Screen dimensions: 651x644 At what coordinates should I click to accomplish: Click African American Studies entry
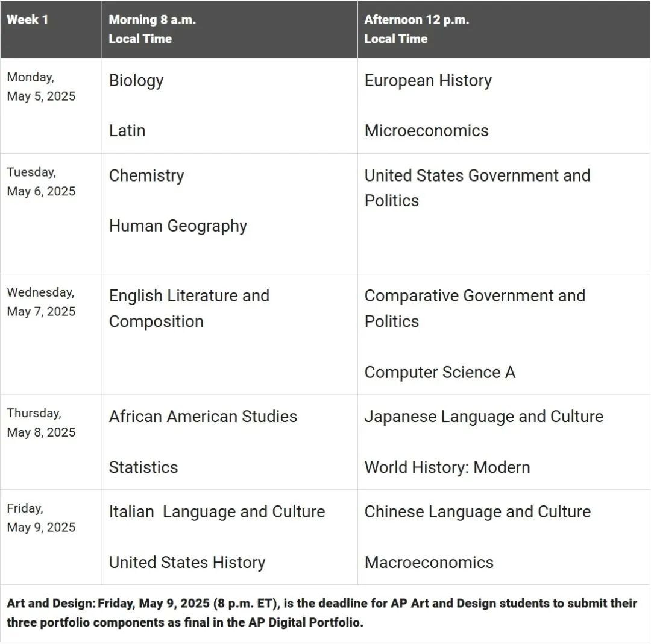(203, 417)
